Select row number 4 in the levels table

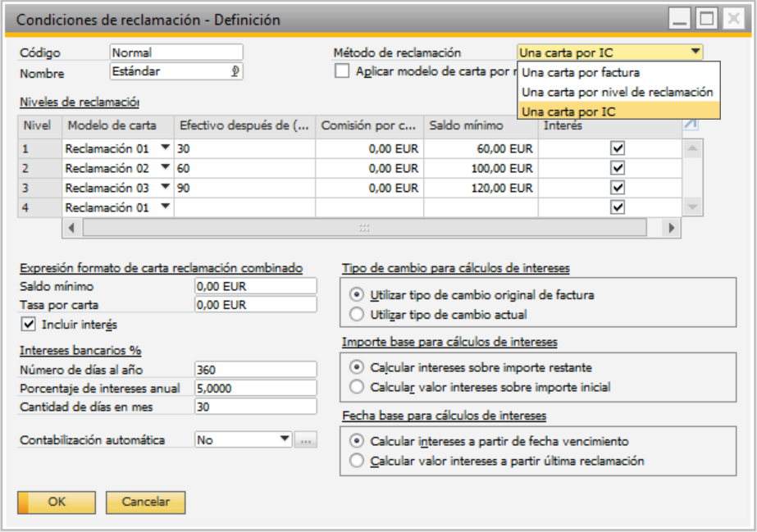click(x=40, y=208)
